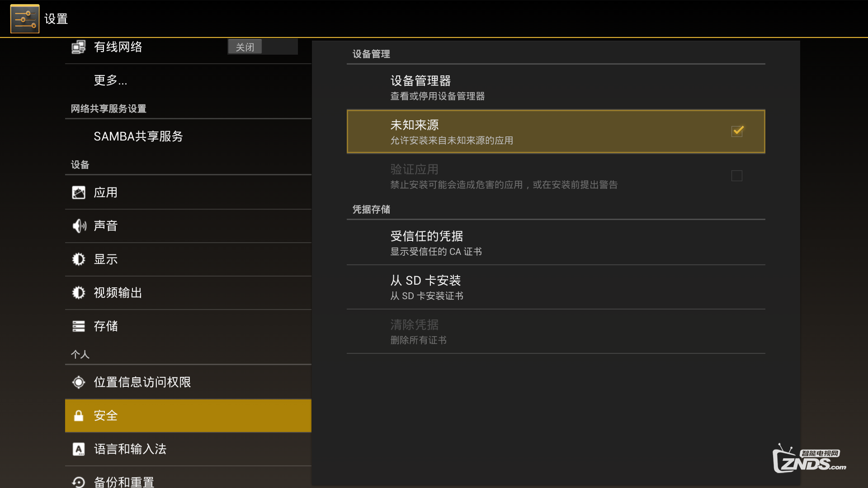This screenshot has height=488, width=868.
Task: Click the 凭据存储 section header
Action: coord(371,210)
